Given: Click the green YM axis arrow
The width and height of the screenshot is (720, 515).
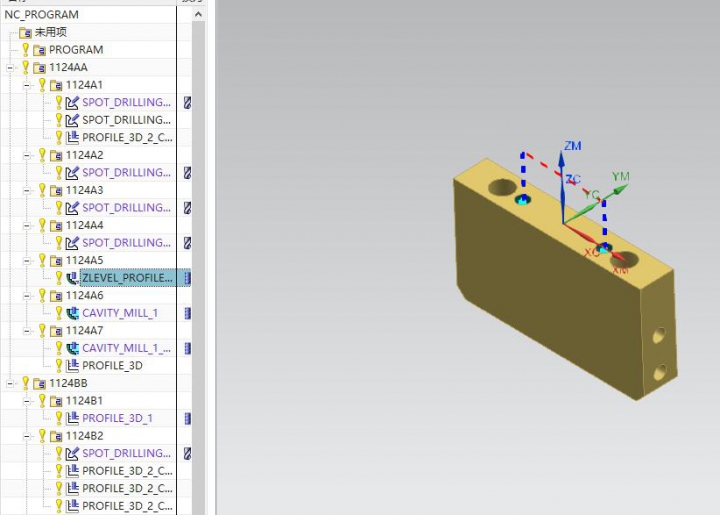Looking at the screenshot, I should point(596,204).
